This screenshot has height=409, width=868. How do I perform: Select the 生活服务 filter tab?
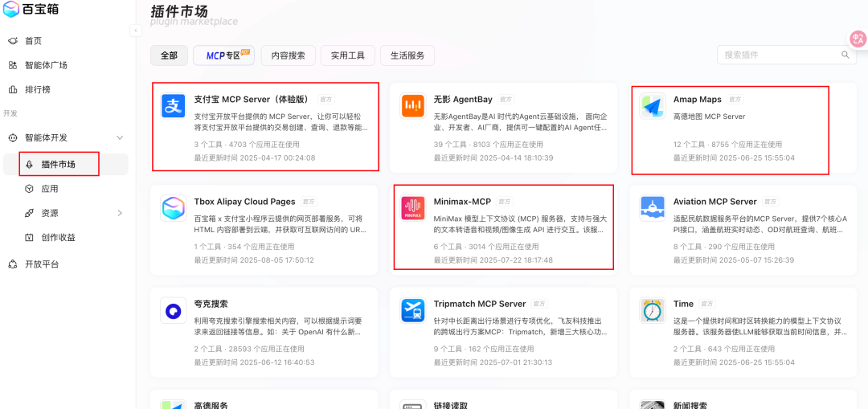(407, 55)
